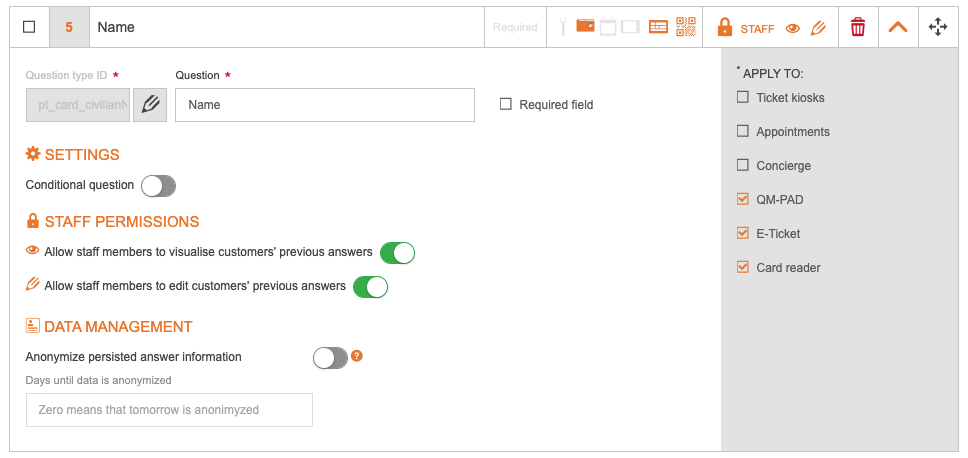968x458 pixels.
Task: Click the QR code E-Ticket icon
Action: tap(685, 28)
